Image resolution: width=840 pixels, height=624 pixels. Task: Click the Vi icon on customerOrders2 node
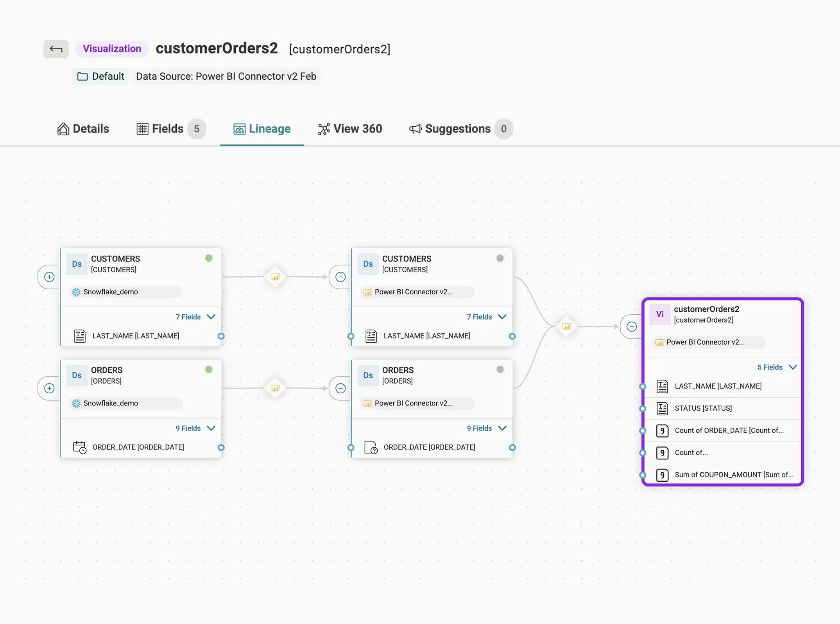[660, 314]
